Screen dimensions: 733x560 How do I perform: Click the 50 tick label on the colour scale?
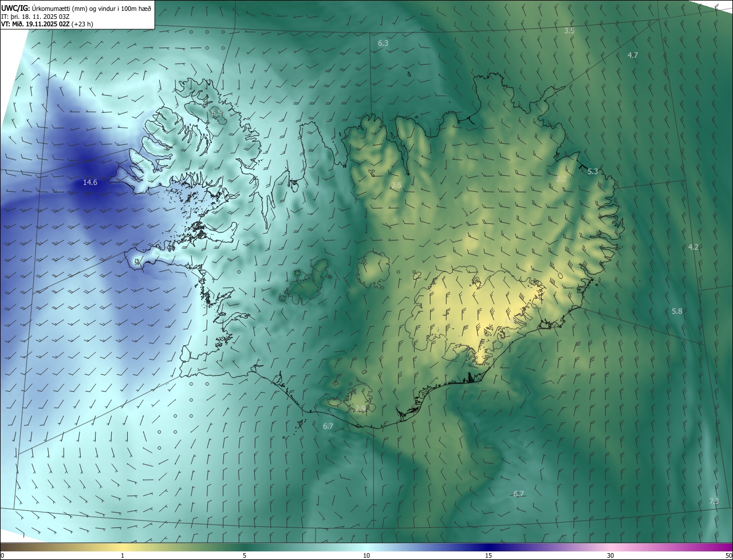pos(728,555)
